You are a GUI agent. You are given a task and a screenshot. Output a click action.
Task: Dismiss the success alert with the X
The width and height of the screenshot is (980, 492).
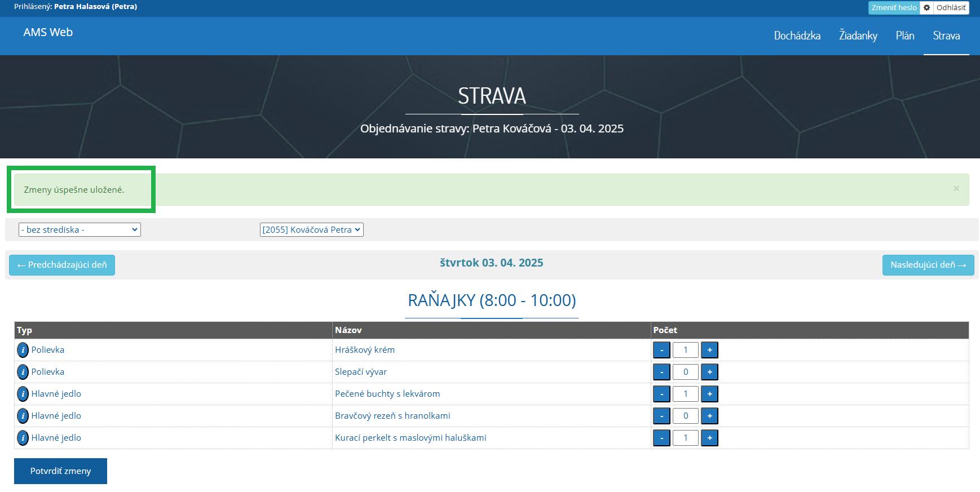956,189
